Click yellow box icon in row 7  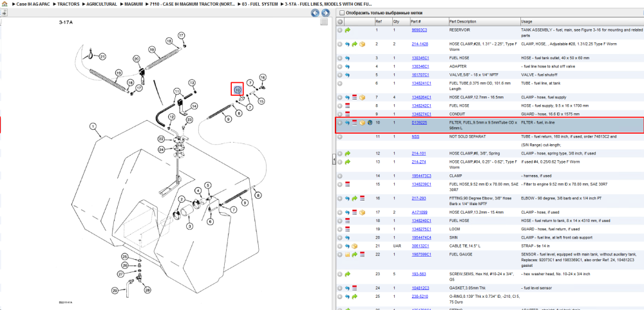(x=362, y=98)
